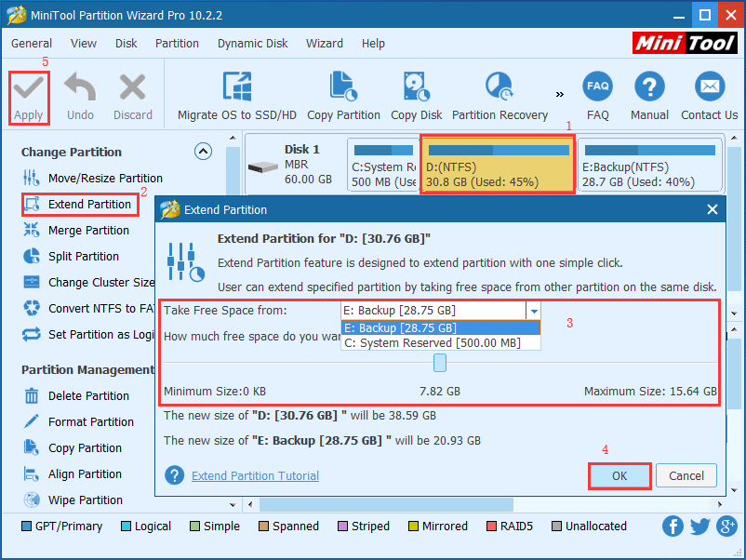
Task: Open the Partition menu
Action: (x=177, y=44)
